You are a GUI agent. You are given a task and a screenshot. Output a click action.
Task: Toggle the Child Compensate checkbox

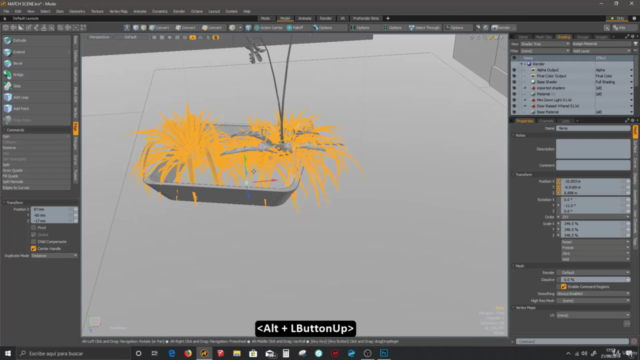33,242
